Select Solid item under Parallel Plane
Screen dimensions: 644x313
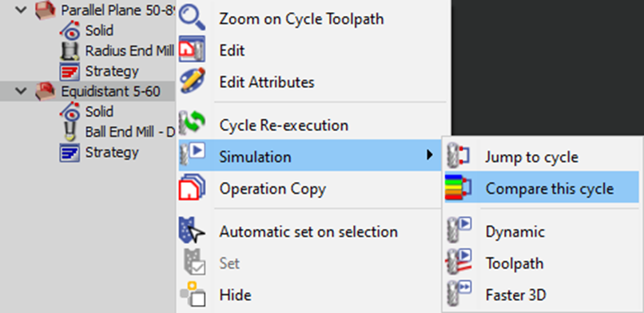pyautogui.click(x=87, y=30)
